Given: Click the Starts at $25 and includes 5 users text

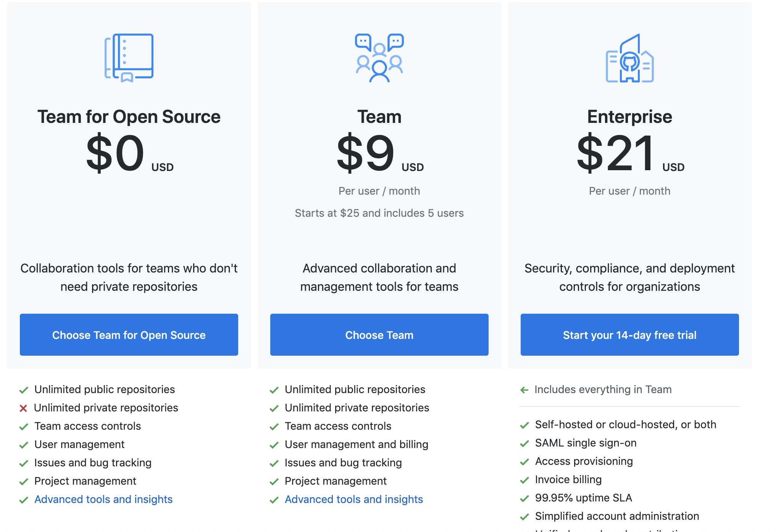Looking at the screenshot, I should [379, 213].
